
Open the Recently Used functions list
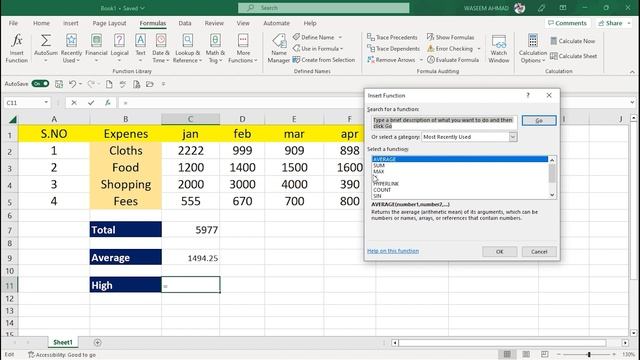tap(71, 48)
